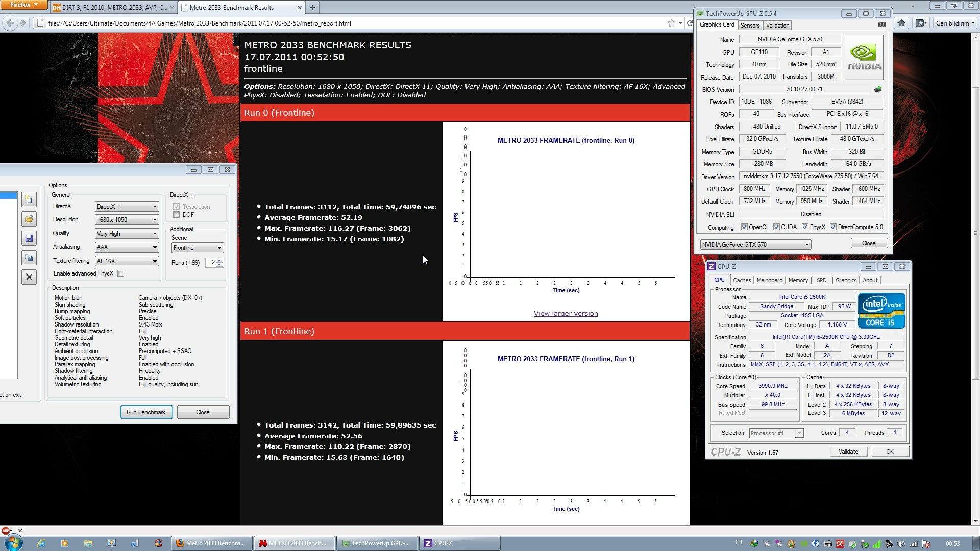The width and height of the screenshot is (980, 551).
Task: Switch to Mainboard tab in CPU-Z
Action: 769,280
